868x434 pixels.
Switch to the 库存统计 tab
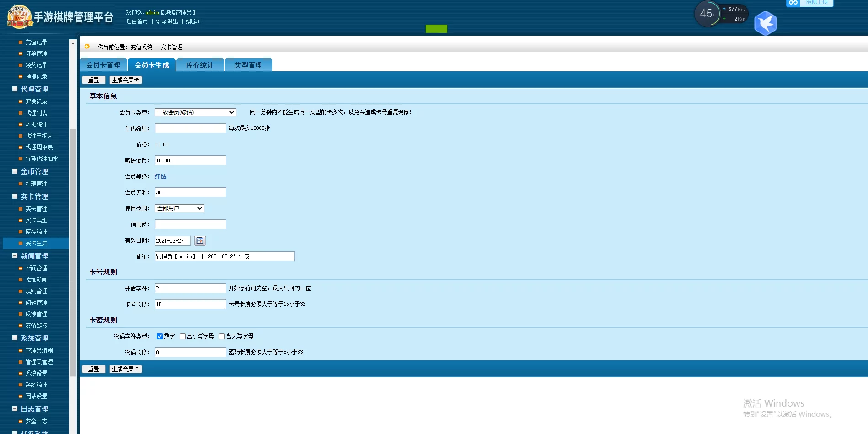(200, 65)
